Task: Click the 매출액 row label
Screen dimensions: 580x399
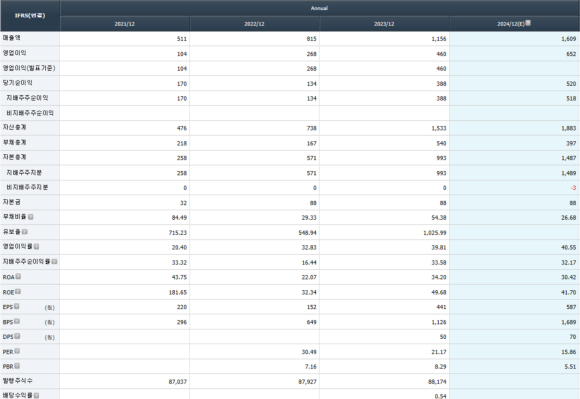Action: pyautogui.click(x=12, y=38)
